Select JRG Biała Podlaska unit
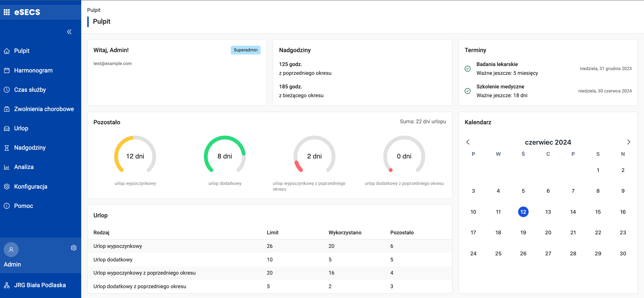 tap(40, 285)
